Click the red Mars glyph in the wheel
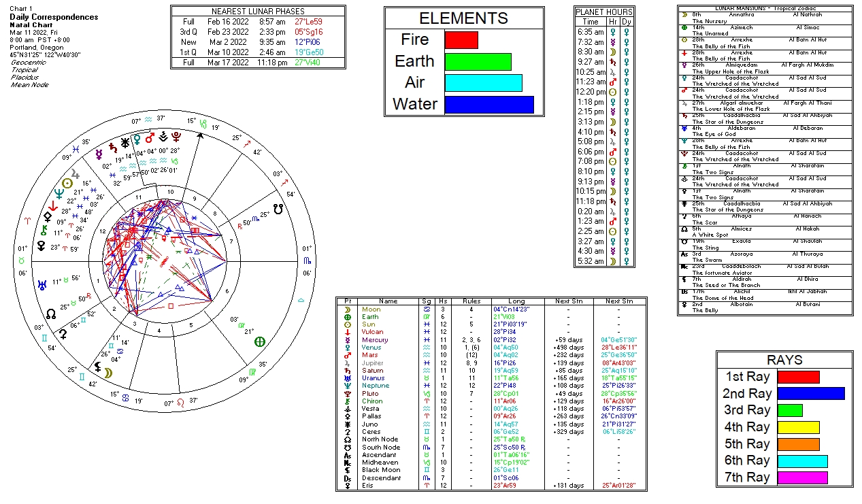This screenshot has height=504, width=862. pos(150,138)
